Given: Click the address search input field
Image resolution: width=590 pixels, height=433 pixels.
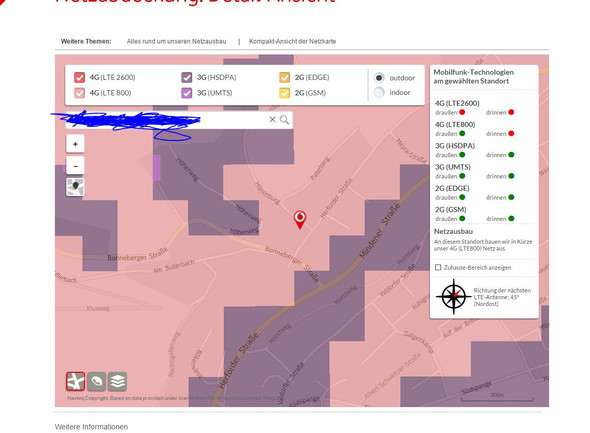Looking at the screenshot, I should coord(179,120).
